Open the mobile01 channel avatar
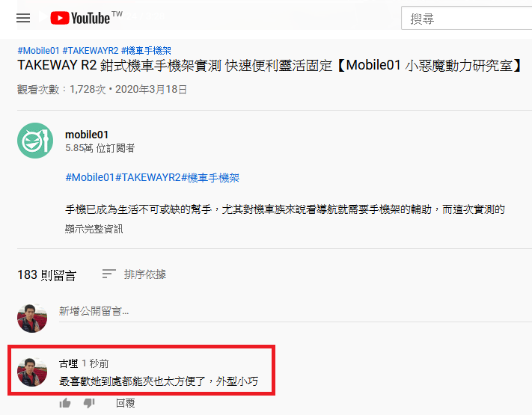532x415 pixels. [x=35, y=141]
